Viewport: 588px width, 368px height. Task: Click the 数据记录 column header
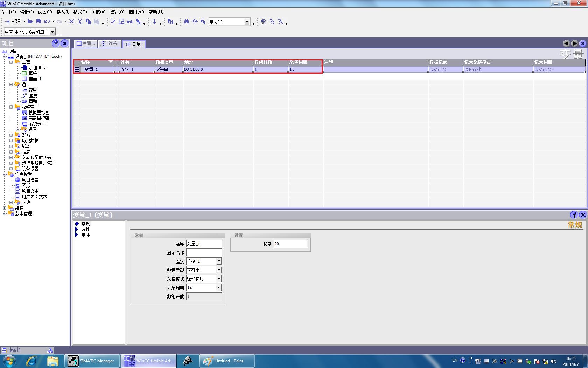[446, 62]
